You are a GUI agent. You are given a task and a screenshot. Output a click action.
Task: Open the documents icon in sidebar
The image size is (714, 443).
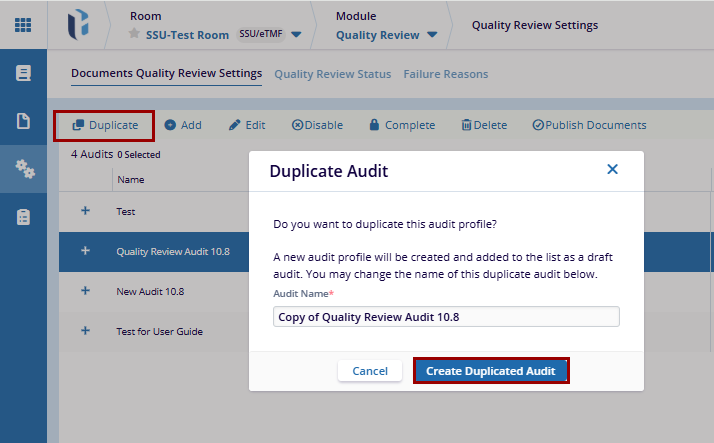click(x=23, y=121)
